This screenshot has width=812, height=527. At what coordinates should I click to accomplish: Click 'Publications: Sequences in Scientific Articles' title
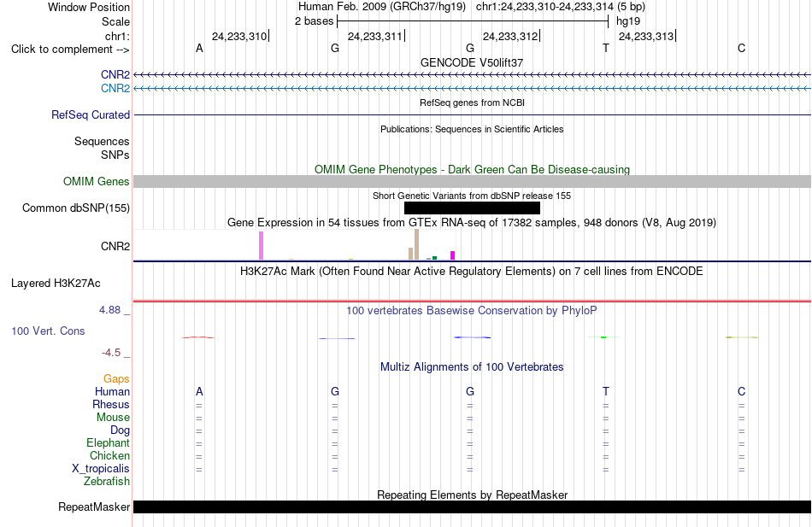tap(472, 129)
